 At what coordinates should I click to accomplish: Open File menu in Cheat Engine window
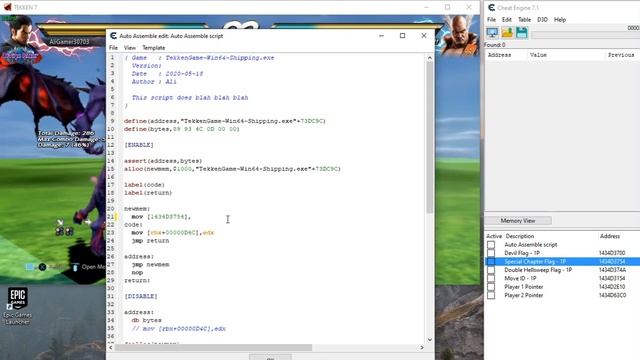coord(491,20)
